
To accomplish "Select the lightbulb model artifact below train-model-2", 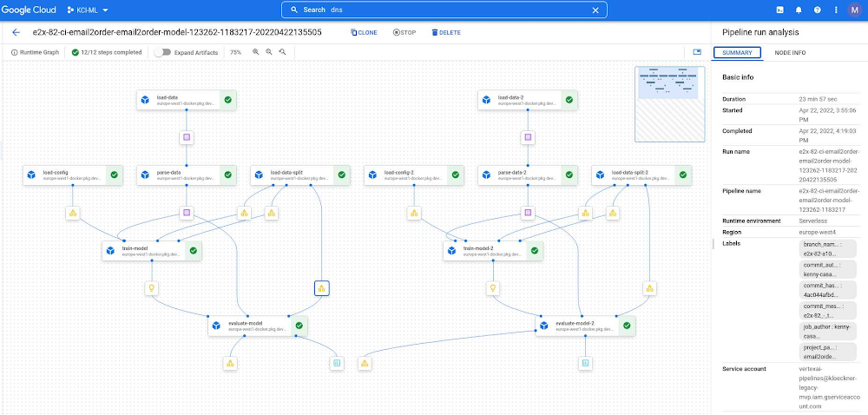I will [493, 288].
